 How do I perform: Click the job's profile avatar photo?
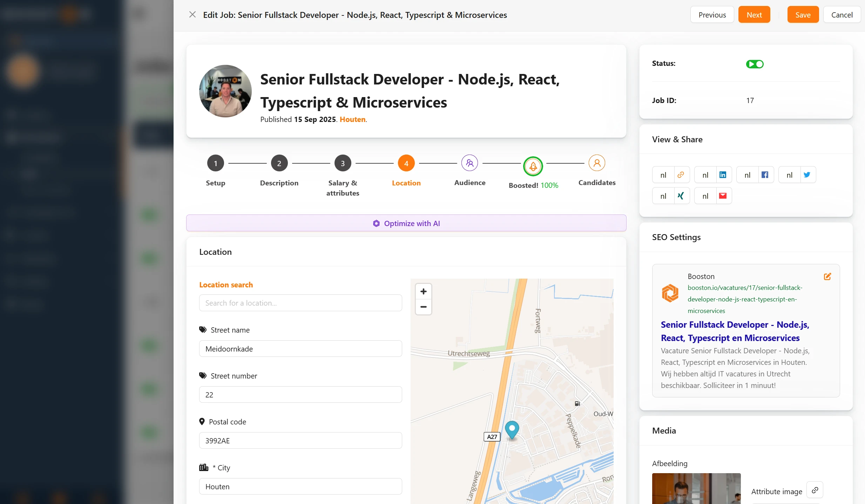tap(225, 91)
